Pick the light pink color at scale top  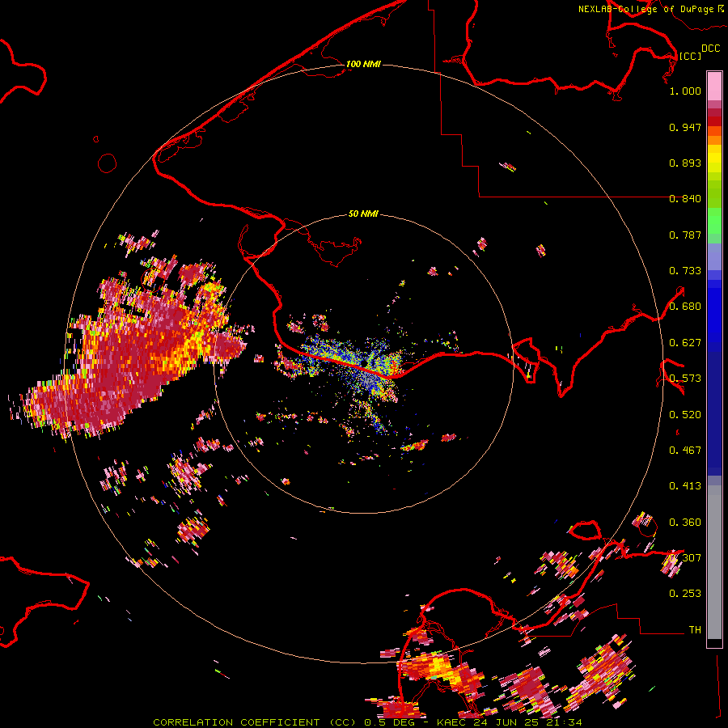(714, 86)
